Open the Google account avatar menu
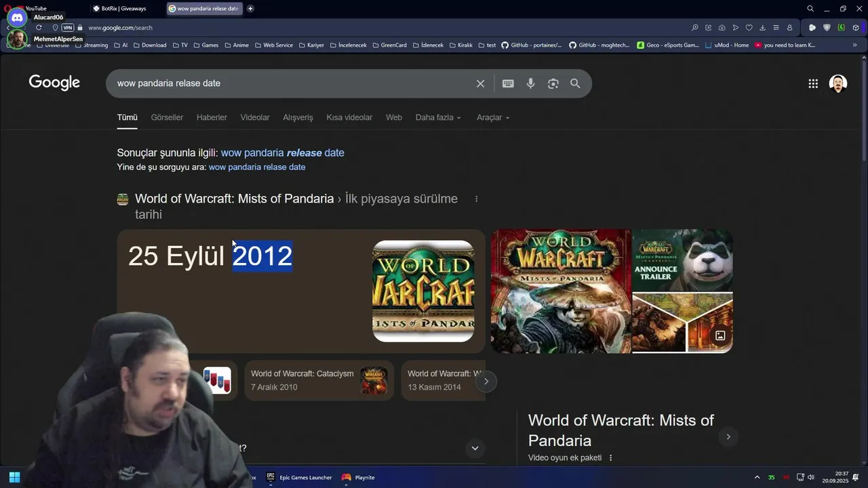868x488 pixels. click(838, 83)
